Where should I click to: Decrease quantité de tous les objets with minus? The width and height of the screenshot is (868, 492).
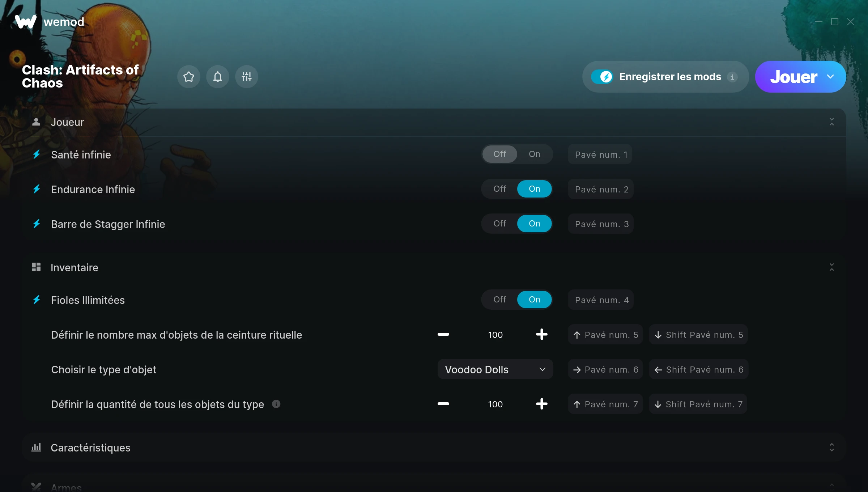click(443, 404)
